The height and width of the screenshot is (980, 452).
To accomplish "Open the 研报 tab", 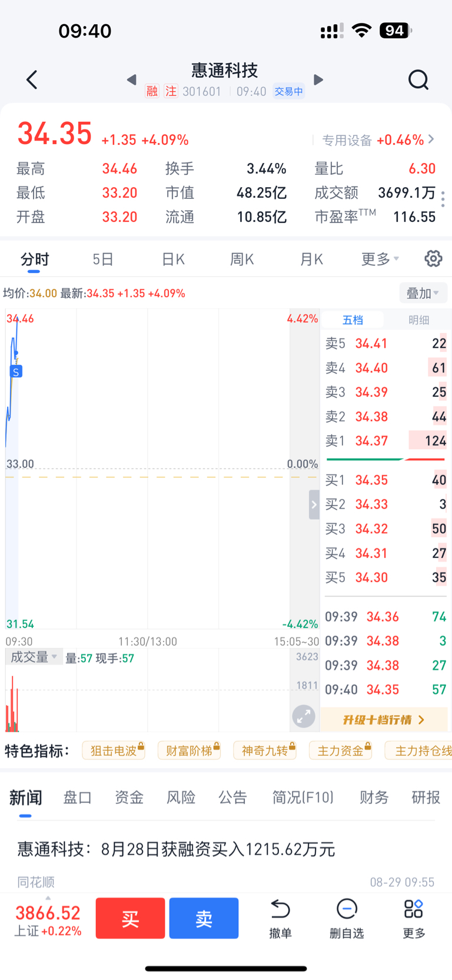I will [426, 798].
